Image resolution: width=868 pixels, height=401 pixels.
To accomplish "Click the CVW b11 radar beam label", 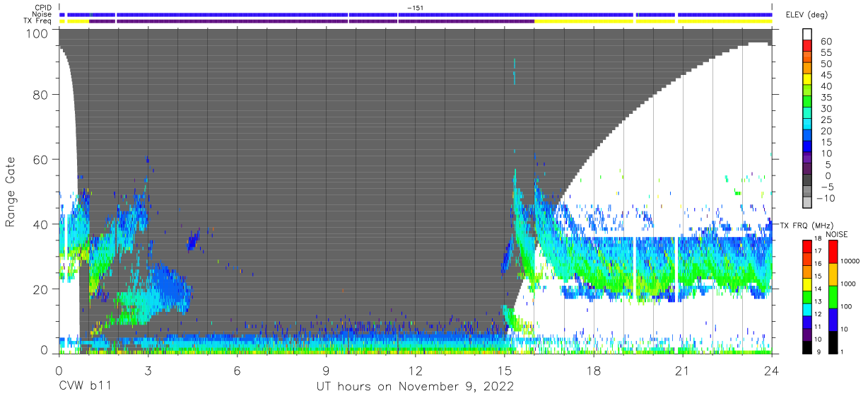I will click(84, 387).
